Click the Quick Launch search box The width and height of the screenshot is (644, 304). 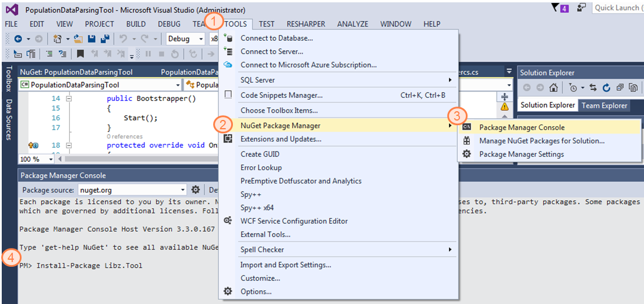tap(618, 8)
